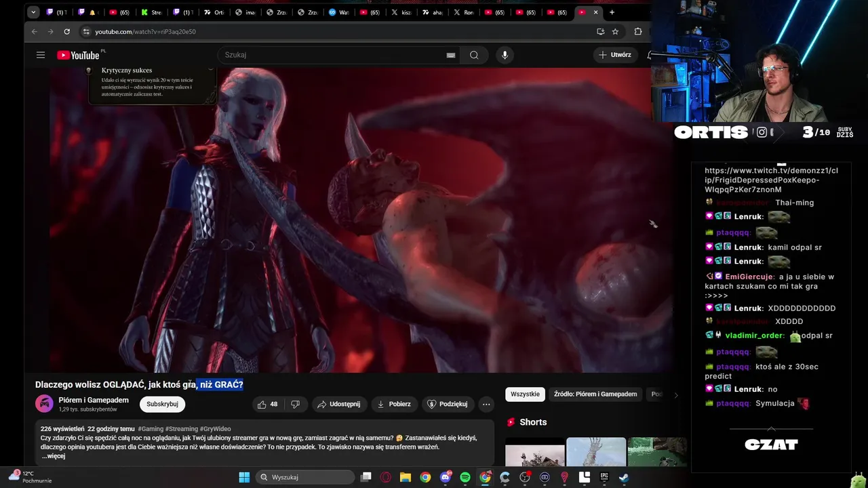Open the Piórem i Gamepadem channel name link
Screen dimensions: 868x488
click(x=94, y=400)
